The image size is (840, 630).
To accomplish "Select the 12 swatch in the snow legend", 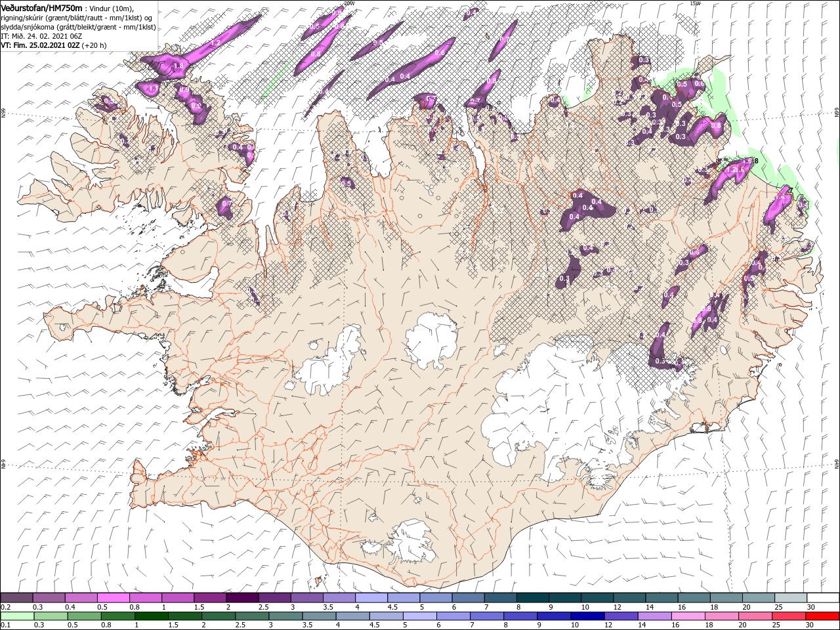I will pos(629,598).
